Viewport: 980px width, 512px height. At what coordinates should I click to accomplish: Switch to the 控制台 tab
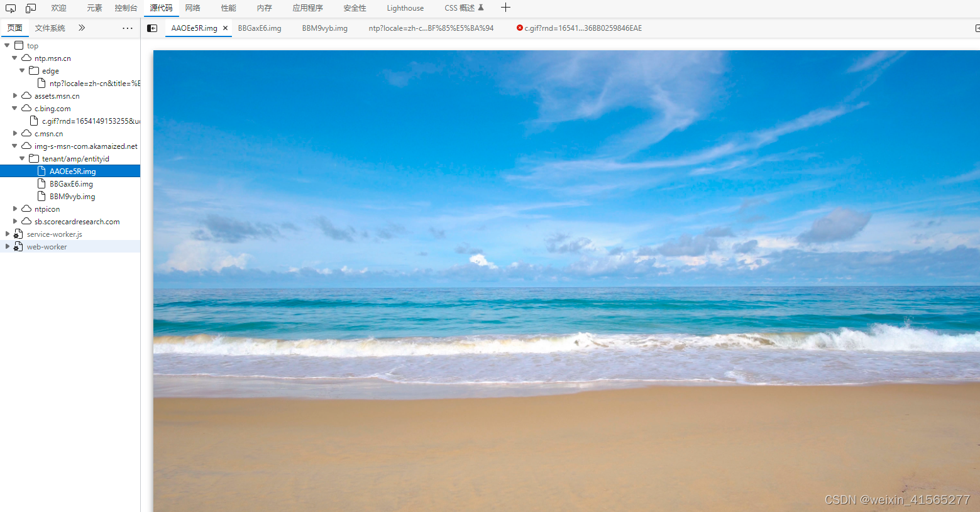tap(126, 8)
